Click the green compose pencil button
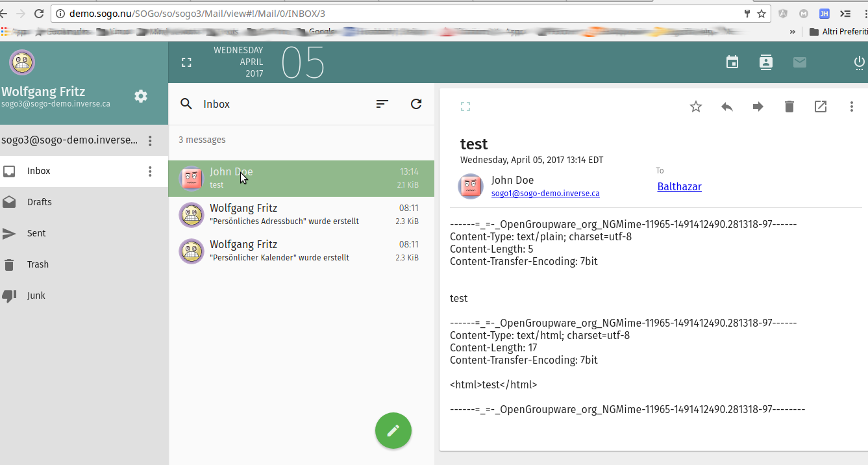The image size is (868, 465). click(x=393, y=431)
